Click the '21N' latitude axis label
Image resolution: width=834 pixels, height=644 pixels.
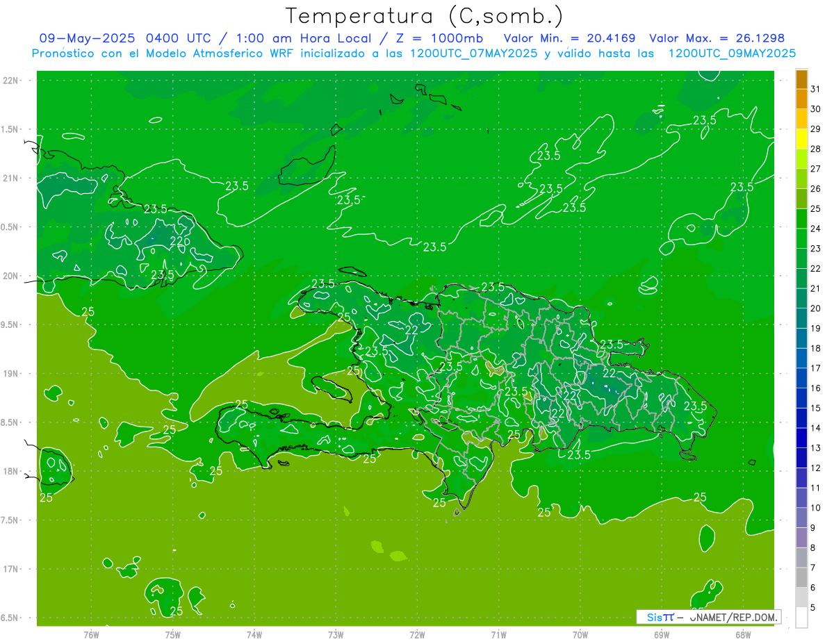[12, 178]
